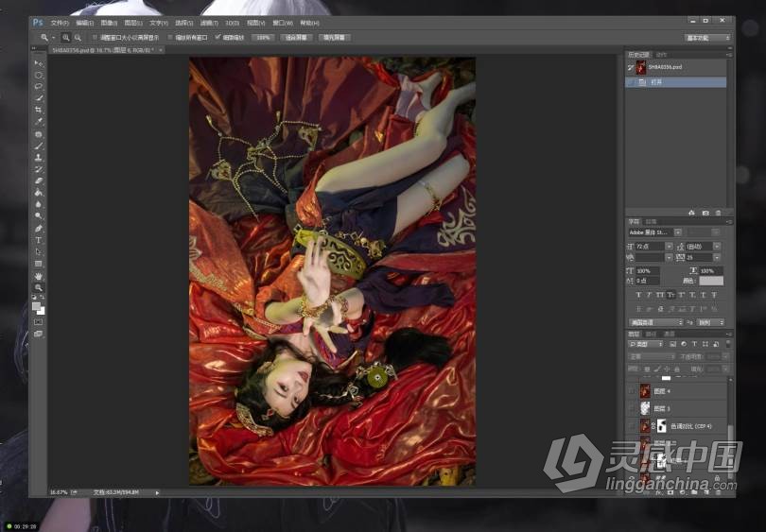Select the History Brush tool

pos(38,169)
